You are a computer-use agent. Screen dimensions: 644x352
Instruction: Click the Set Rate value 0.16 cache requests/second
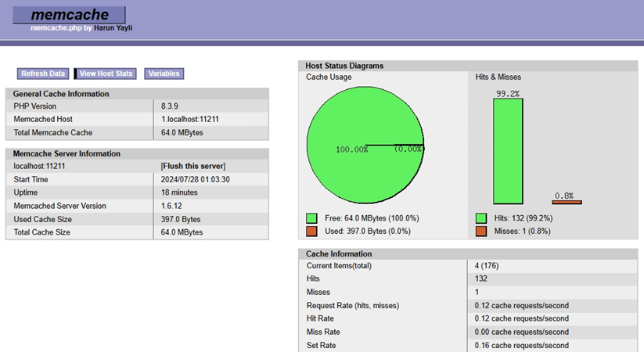pyautogui.click(x=522, y=346)
